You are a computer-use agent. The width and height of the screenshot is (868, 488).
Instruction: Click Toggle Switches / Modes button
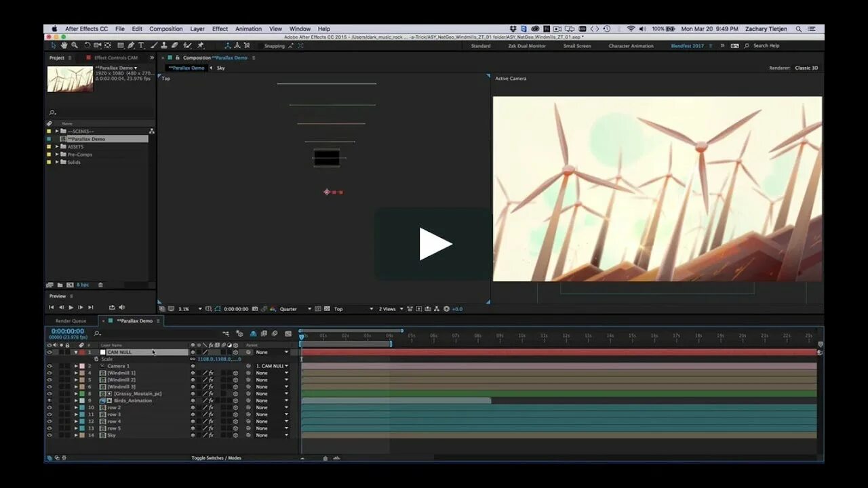pos(216,458)
